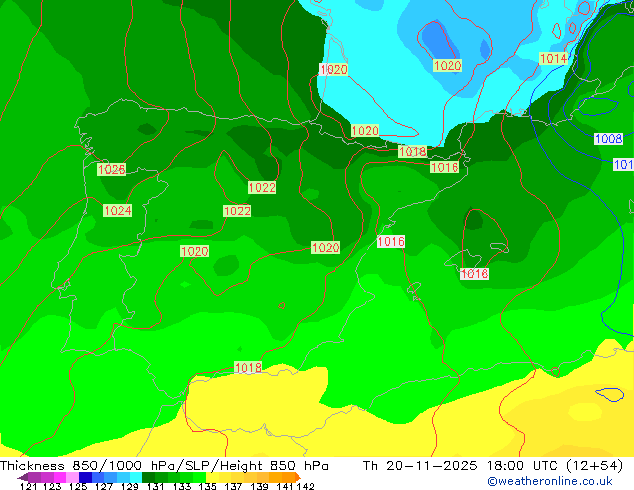Click the blue 1008 height label
634x490 pixels.
(x=608, y=139)
